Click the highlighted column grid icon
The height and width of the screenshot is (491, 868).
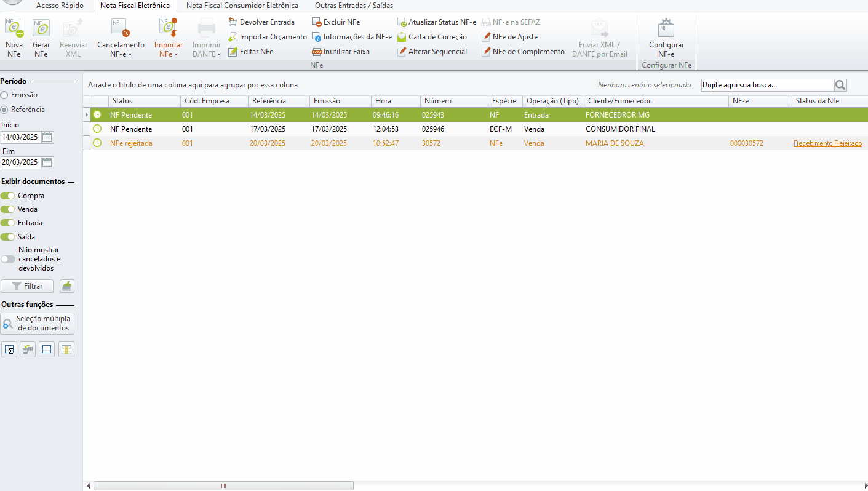point(66,350)
